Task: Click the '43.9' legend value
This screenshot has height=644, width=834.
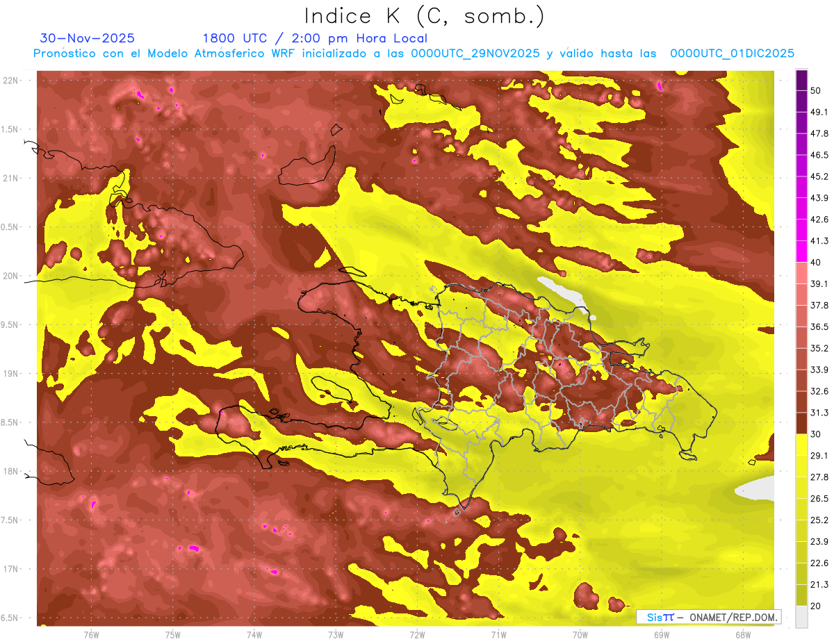Action: coord(819,198)
